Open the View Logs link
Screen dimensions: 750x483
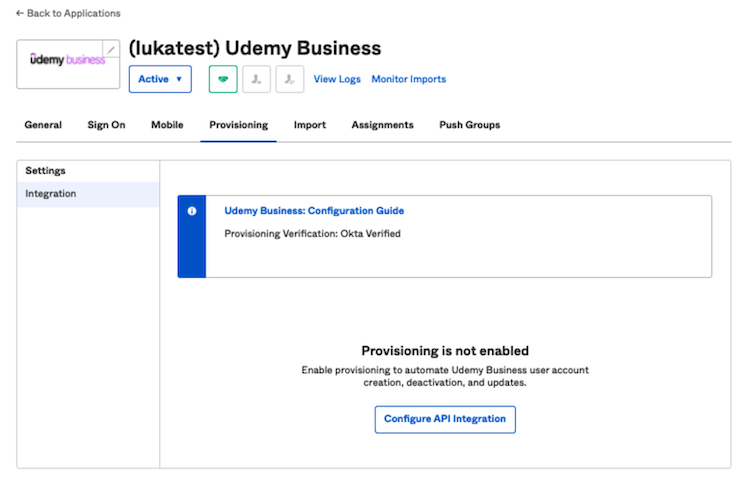[338, 79]
